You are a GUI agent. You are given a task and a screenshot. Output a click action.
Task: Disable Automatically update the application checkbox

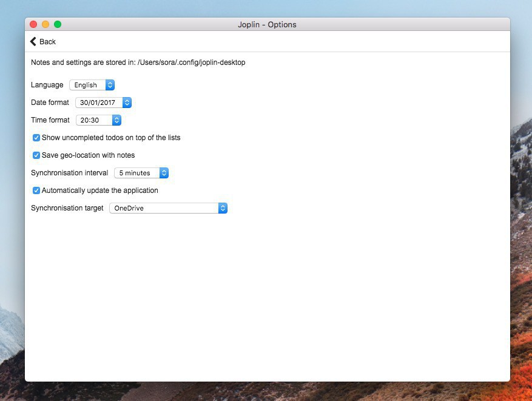coord(36,190)
